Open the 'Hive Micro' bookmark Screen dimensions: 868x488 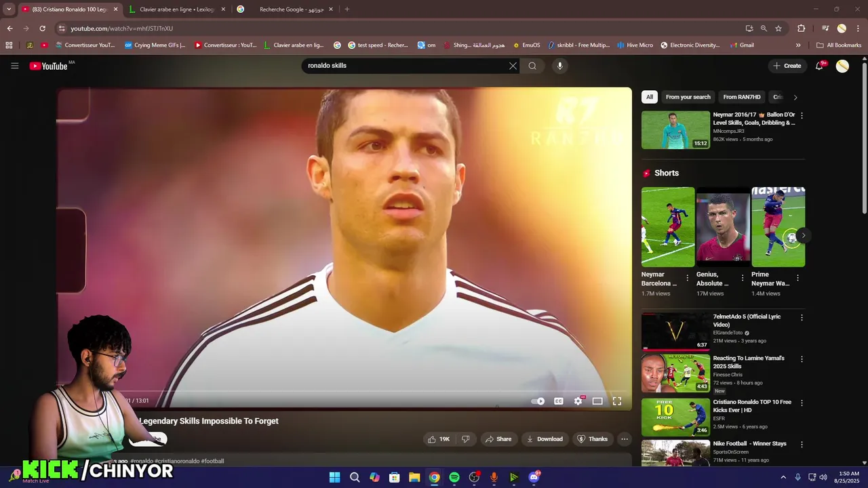(635, 45)
